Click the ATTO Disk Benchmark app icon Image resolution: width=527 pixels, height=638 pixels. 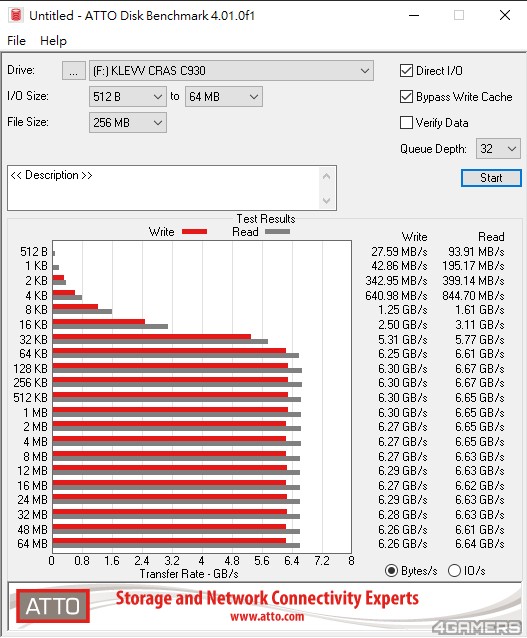tap(16, 15)
